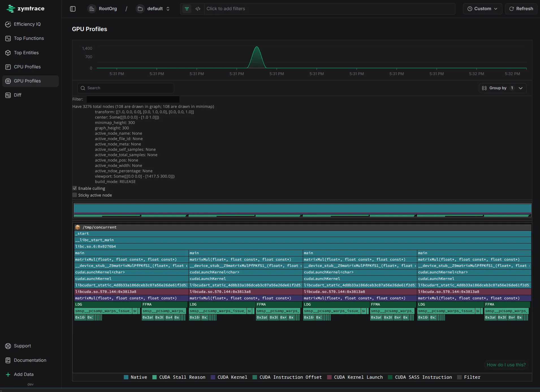The width and height of the screenshot is (540, 392).
Task: Select the _start flamegraph frame
Action: point(303,234)
